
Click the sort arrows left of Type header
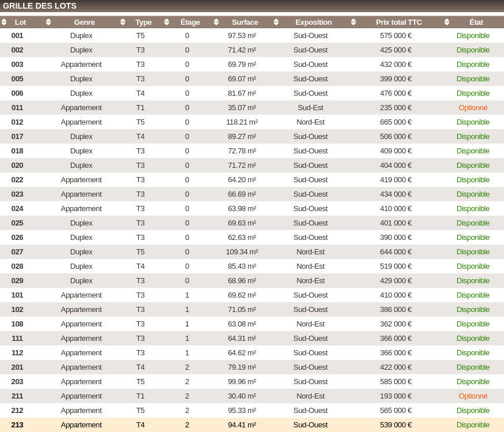123,22
